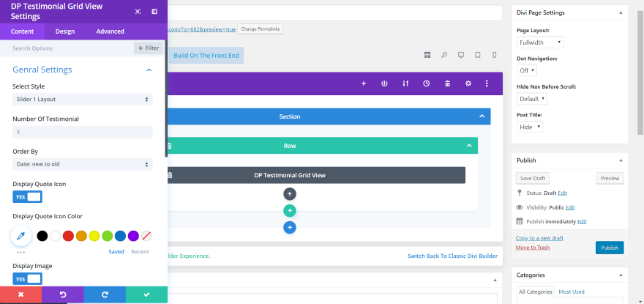Screen dimensions: 644x304
Task: Save settings with green checkmark
Action: click(x=146, y=294)
